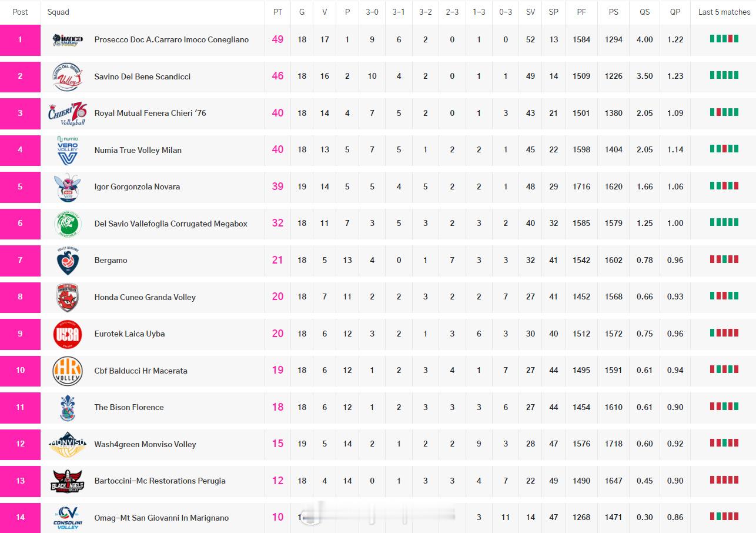Go to The Bison Florence team name

[x=129, y=408]
